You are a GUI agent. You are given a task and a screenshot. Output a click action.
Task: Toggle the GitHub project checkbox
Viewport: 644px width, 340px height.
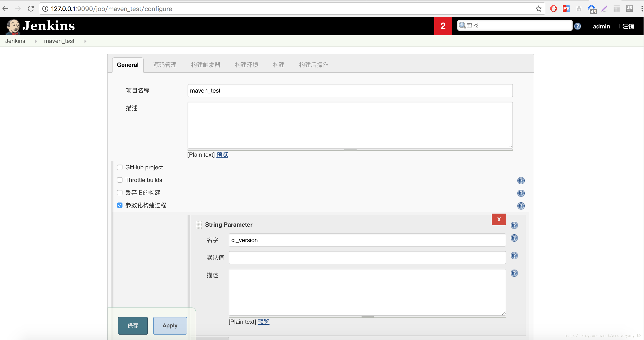point(120,167)
